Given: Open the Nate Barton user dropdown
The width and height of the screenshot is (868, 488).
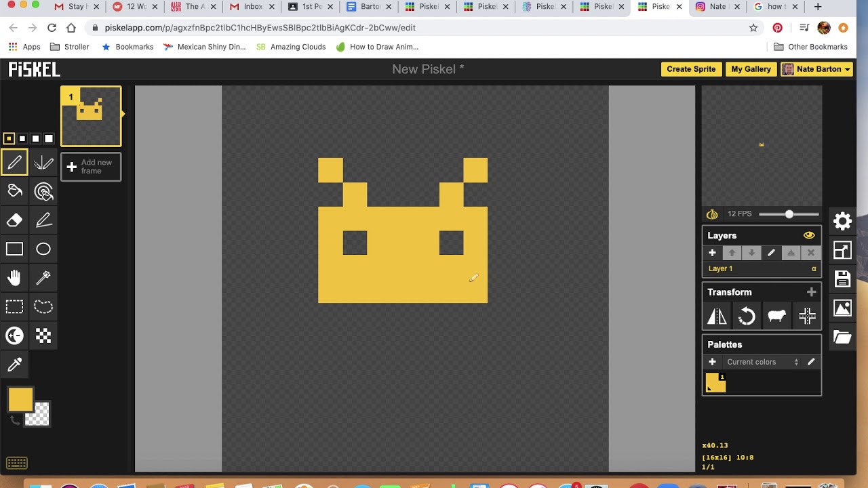Looking at the screenshot, I should coord(817,69).
